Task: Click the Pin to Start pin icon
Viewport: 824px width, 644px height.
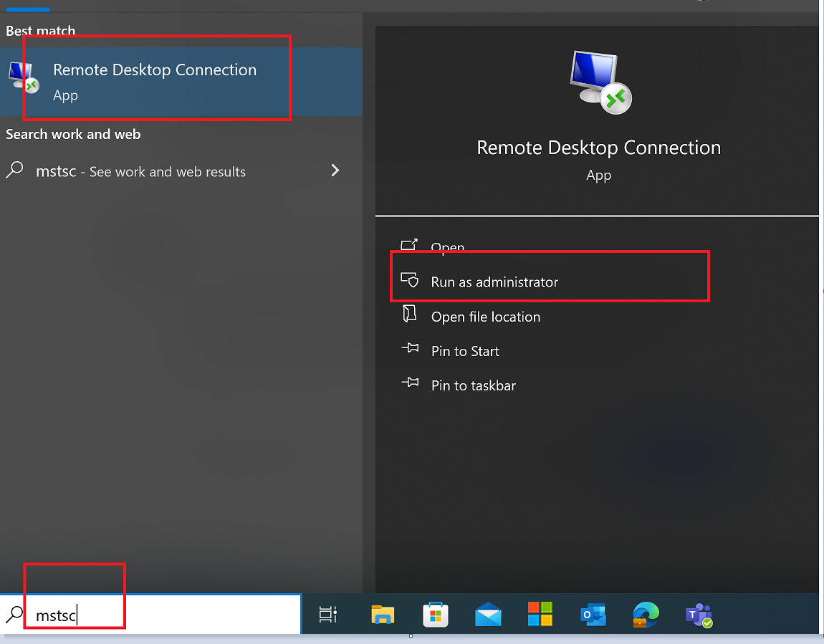Action: (x=410, y=347)
